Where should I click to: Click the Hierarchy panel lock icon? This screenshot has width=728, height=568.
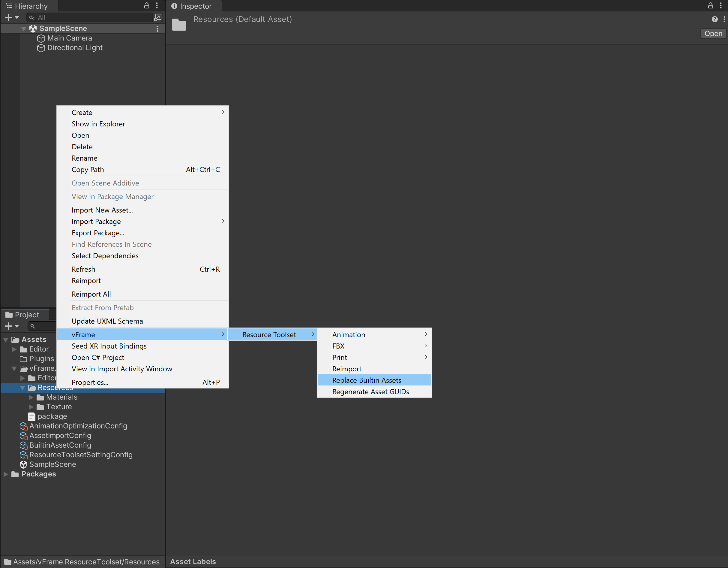tap(146, 6)
